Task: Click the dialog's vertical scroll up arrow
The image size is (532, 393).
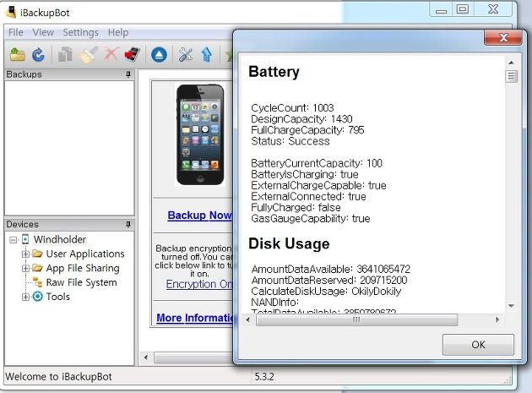Action: point(511,63)
